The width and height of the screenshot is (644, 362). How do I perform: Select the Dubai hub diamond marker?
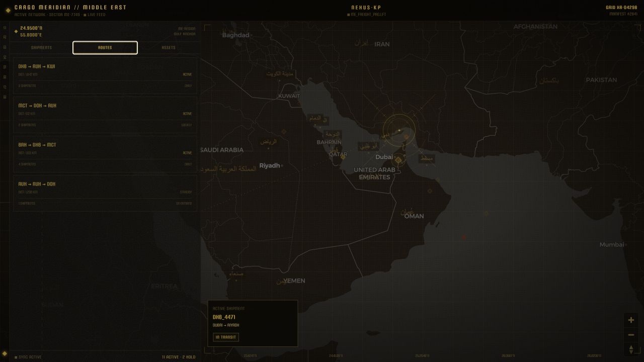click(x=398, y=160)
